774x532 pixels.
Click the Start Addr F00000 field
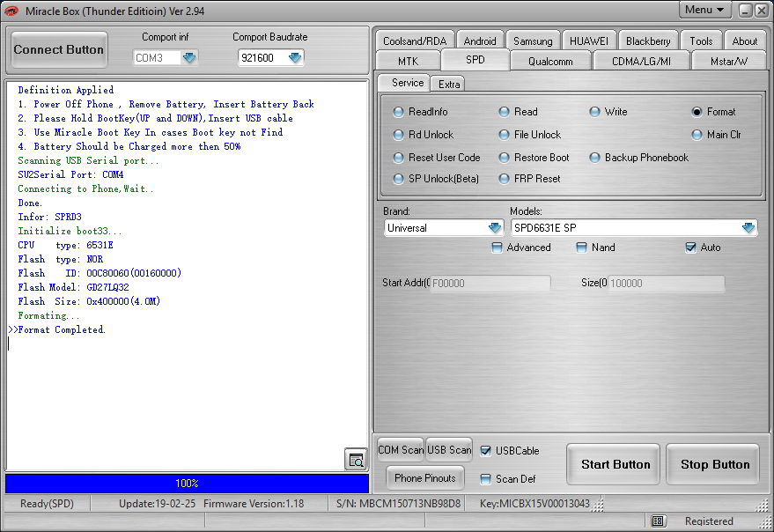coord(490,283)
